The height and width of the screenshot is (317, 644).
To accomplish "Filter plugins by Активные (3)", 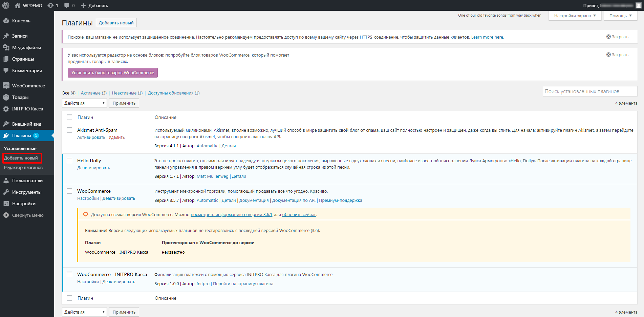I will coord(94,93).
